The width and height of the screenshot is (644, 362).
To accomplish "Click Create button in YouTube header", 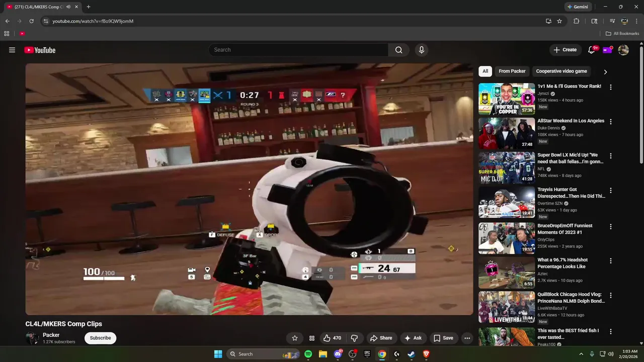I will tap(565, 50).
